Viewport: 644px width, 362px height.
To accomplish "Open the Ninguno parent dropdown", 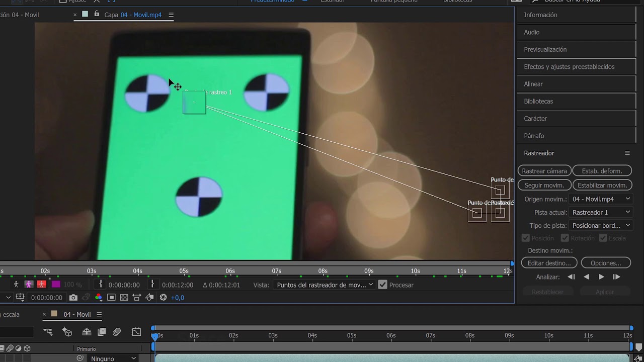I will (113, 358).
